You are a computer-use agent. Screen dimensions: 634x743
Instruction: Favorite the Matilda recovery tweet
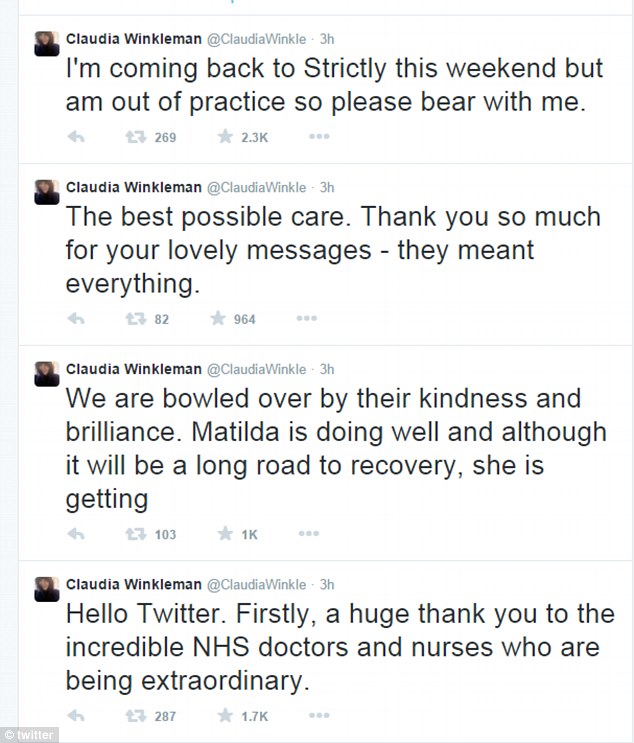coord(226,534)
